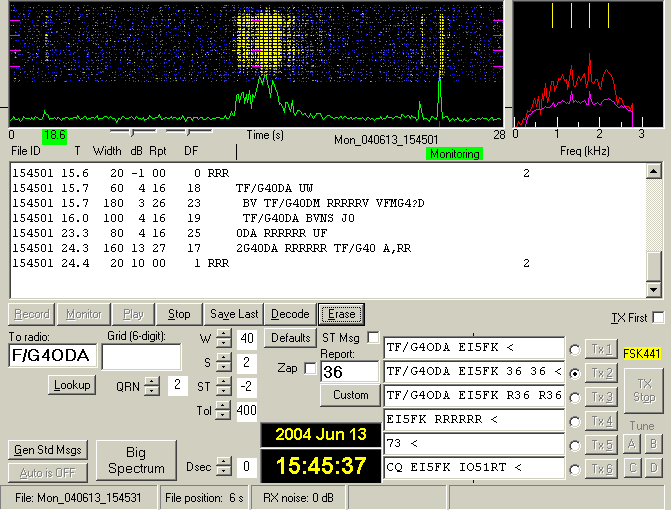Click the Gen Std Msgs button
Screen dimensions: 671x510
(x=46, y=450)
